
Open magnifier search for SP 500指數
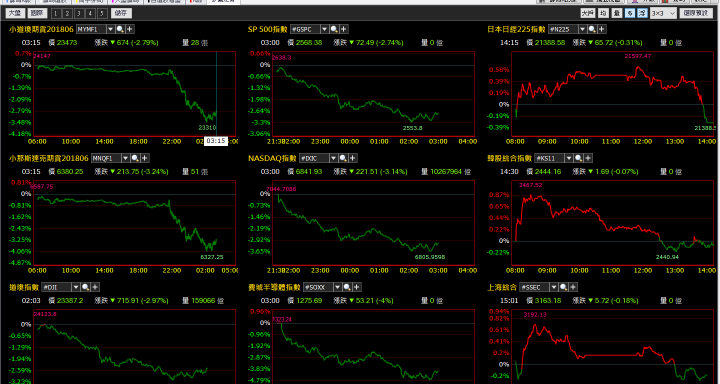pyautogui.click(x=334, y=29)
